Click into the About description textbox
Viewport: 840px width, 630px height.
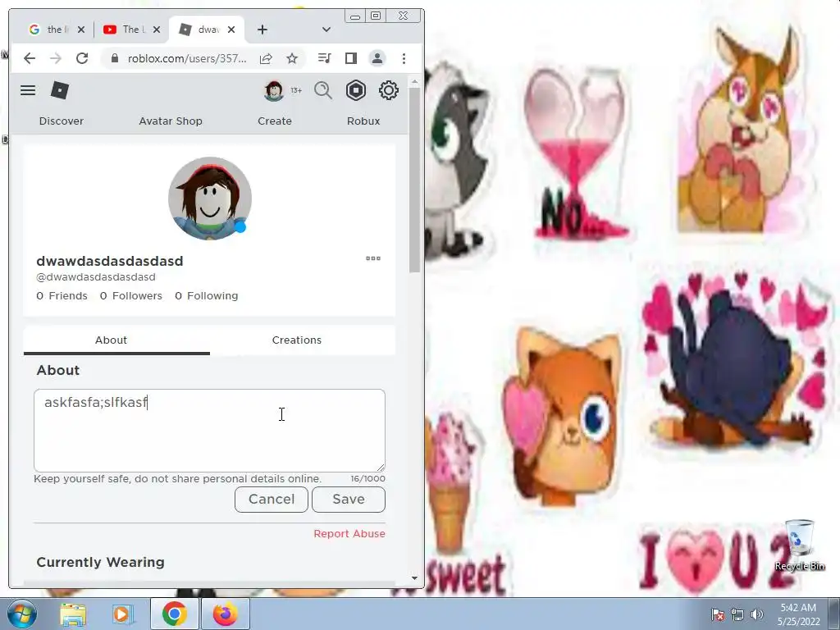pyautogui.click(x=209, y=431)
